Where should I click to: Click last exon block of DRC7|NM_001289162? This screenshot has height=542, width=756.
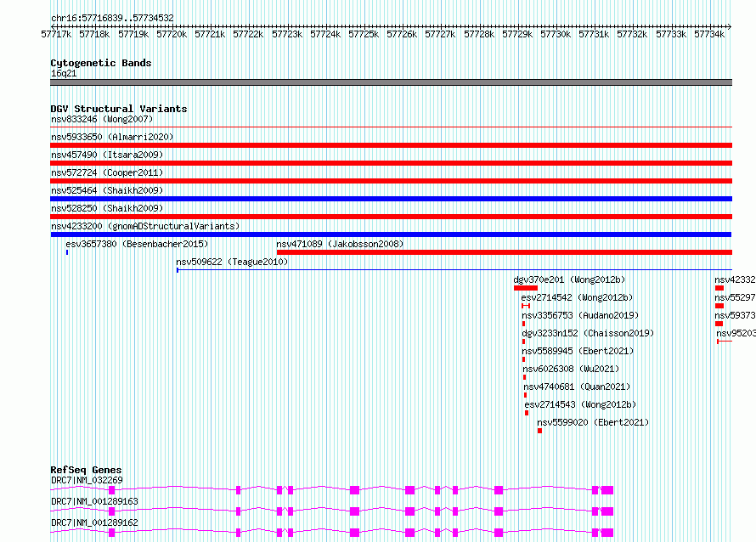pos(607,533)
